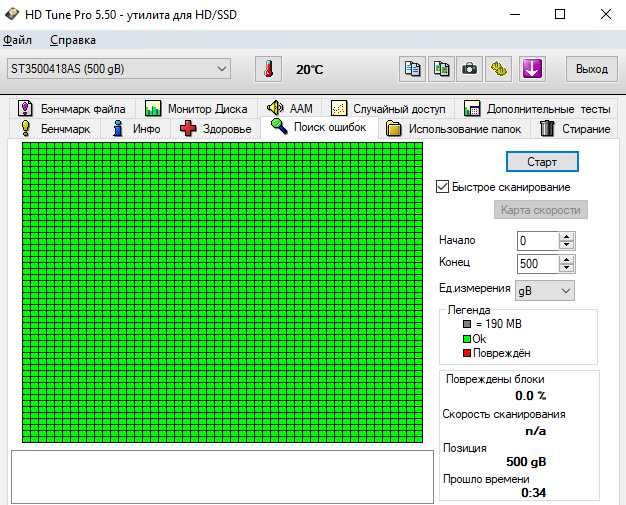
Task: Click the Выход button
Action: tap(592, 69)
